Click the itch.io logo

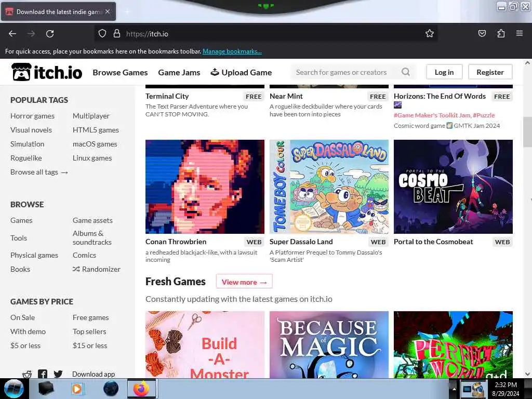(46, 72)
